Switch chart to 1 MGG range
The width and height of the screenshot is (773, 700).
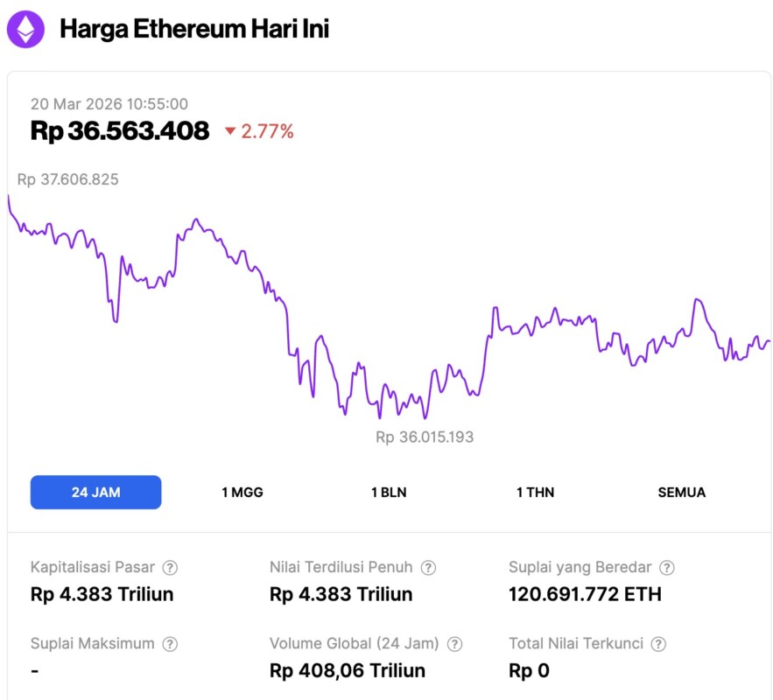242,492
